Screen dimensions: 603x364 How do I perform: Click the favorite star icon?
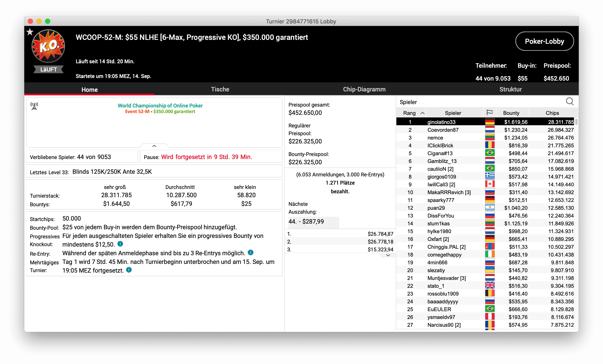point(30,32)
